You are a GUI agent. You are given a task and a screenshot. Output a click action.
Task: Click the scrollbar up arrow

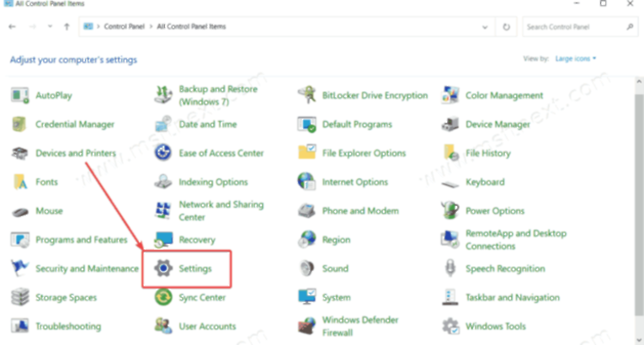(x=639, y=82)
